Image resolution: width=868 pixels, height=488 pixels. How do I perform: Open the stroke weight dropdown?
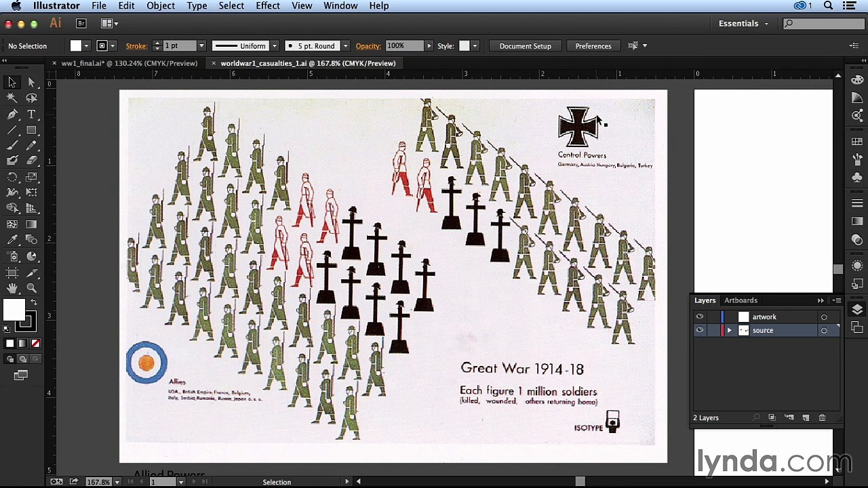[201, 46]
